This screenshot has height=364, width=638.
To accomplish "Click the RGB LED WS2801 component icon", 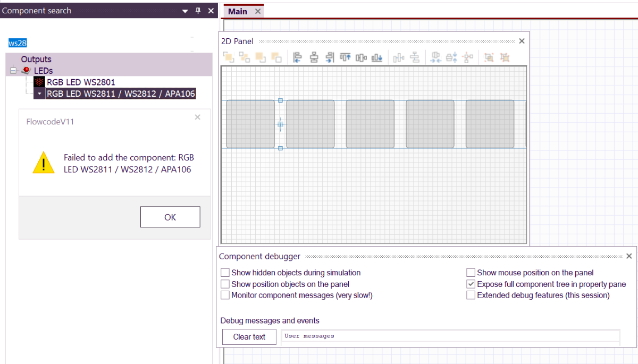I will (39, 82).
